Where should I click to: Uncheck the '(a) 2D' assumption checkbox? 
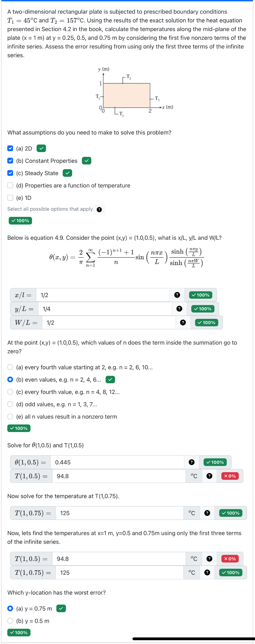(10, 148)
